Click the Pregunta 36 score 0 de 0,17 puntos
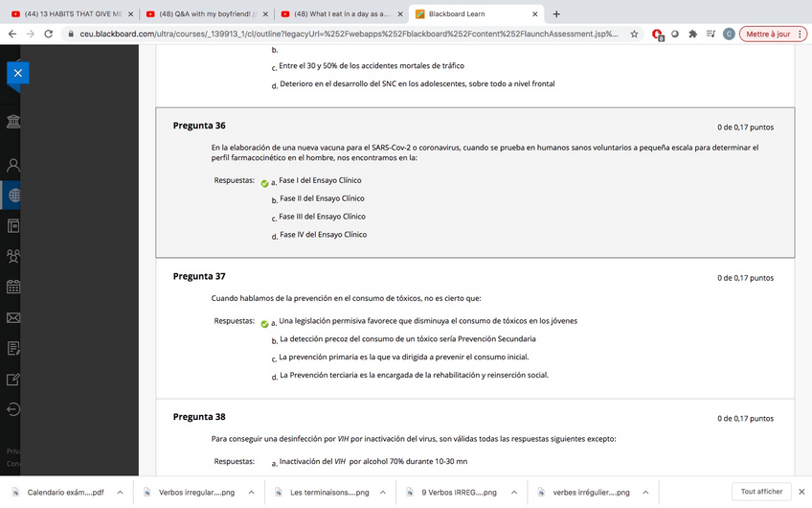Viewport: 812px width, 508px height. point(745,127)
